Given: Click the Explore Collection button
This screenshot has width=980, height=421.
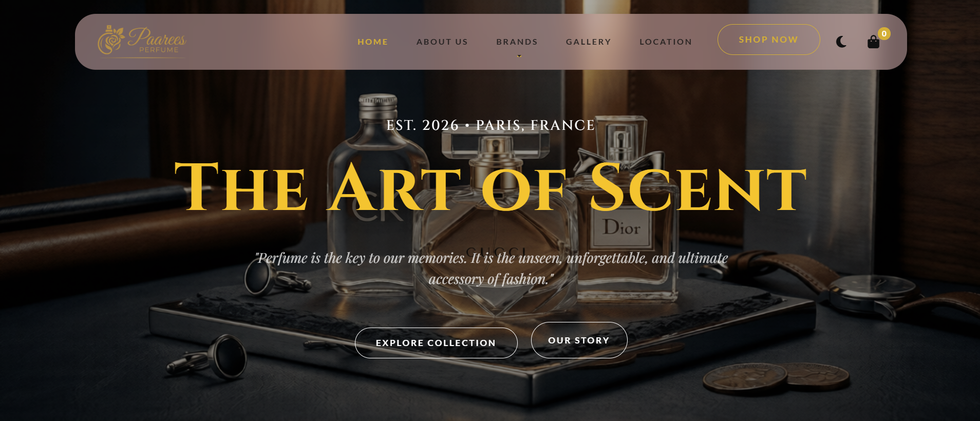Looking at the screenshot, I should [436, 343].
